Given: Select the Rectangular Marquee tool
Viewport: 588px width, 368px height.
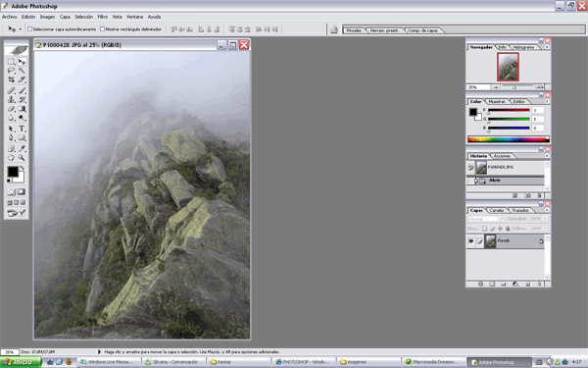Looking at the screenshot, I should click(x=11, y=61).
